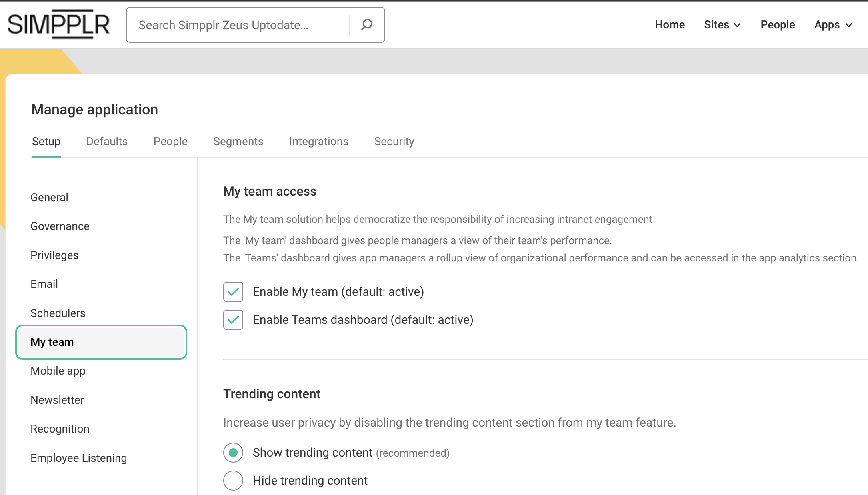The width and height of the screenshot is (868, 495).
Task: Click the Simpplr logo
Action: coord(58,24)
